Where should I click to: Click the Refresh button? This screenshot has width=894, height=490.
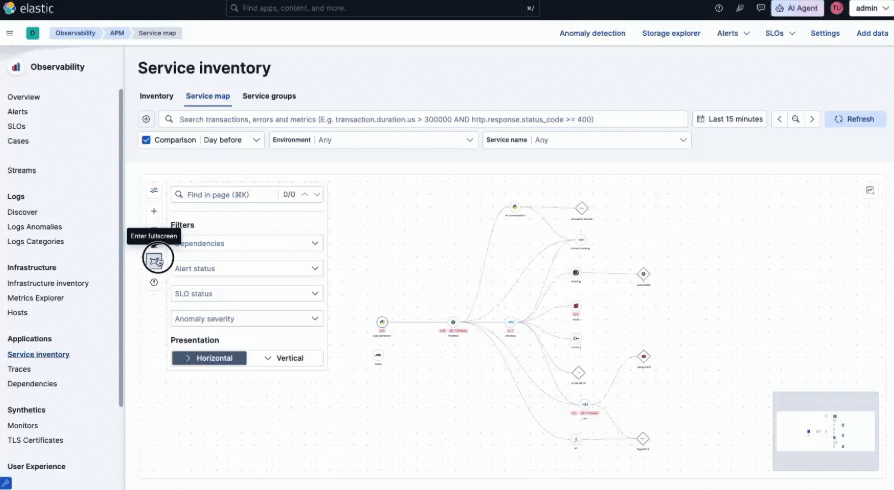pyautogui.click(x=855, y=119)
